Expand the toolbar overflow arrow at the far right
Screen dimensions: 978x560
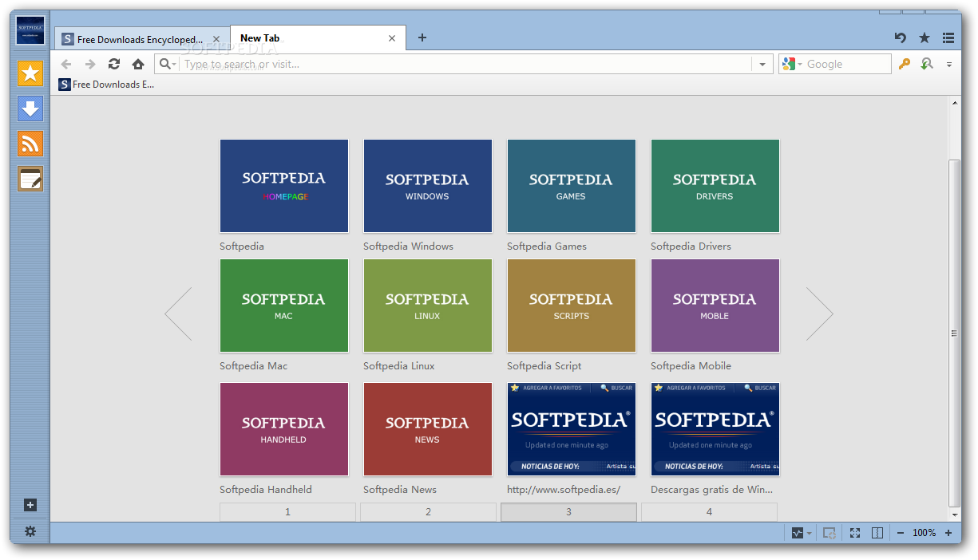(x=949, y=65)
